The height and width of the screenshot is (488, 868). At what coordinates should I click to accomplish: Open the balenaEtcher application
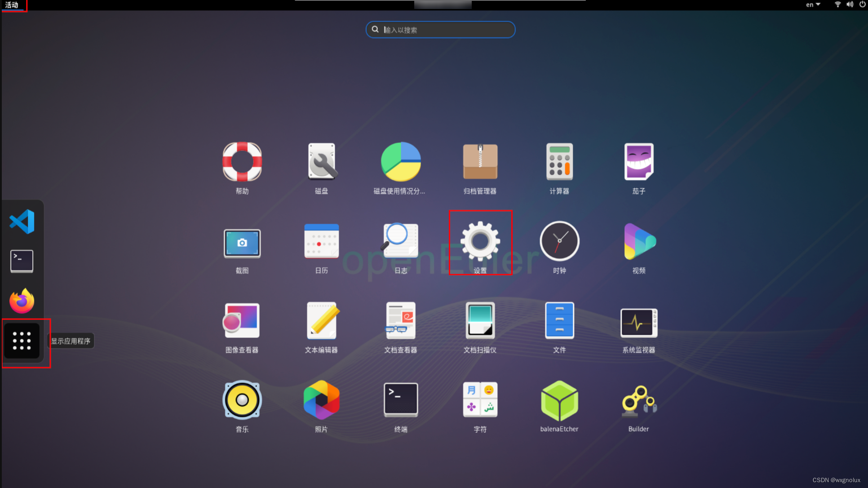tap(559, 400)
